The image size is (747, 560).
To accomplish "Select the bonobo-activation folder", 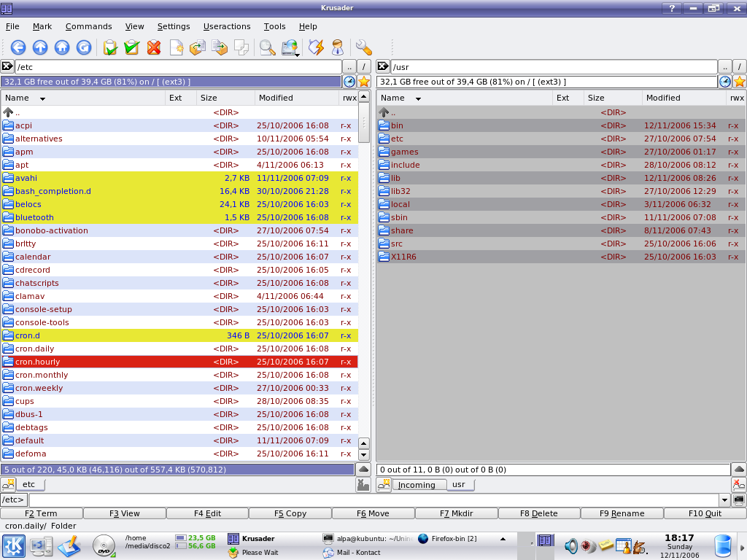I will [x=179, y=230].
